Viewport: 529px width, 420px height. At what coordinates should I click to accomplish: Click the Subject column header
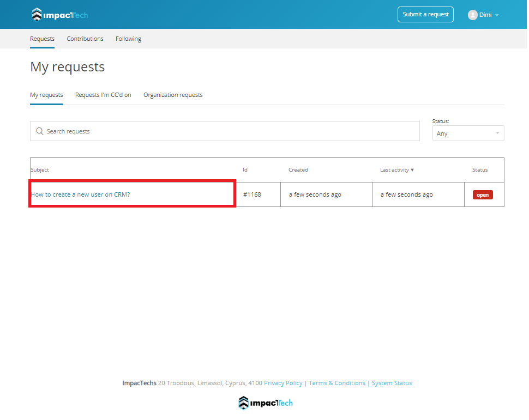(x=40, y=169)
